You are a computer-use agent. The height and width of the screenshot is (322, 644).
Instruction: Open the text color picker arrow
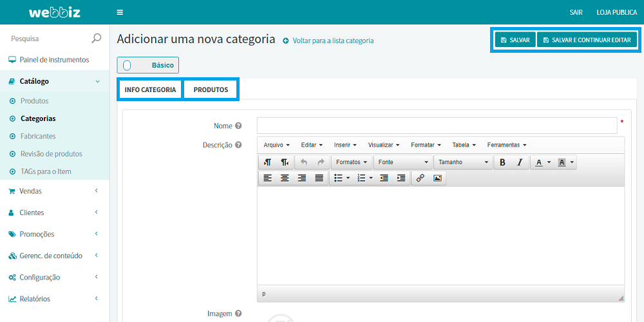(549, 162)
